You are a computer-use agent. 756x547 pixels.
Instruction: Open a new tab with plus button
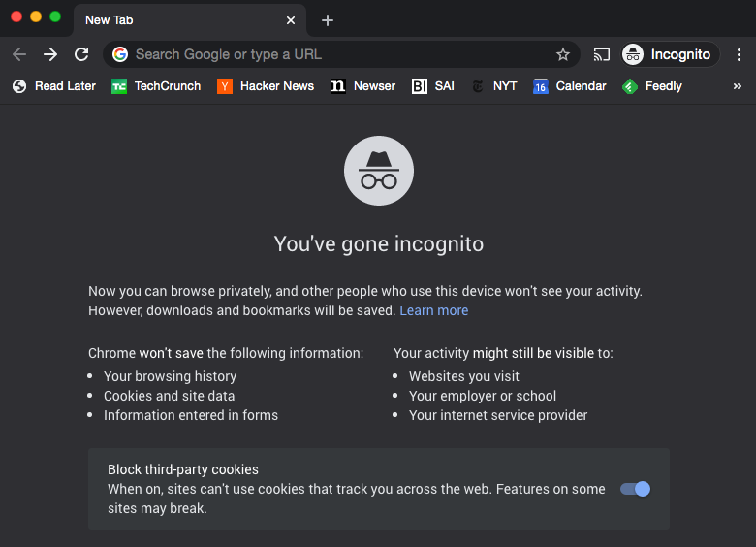[x=328, y=20]
